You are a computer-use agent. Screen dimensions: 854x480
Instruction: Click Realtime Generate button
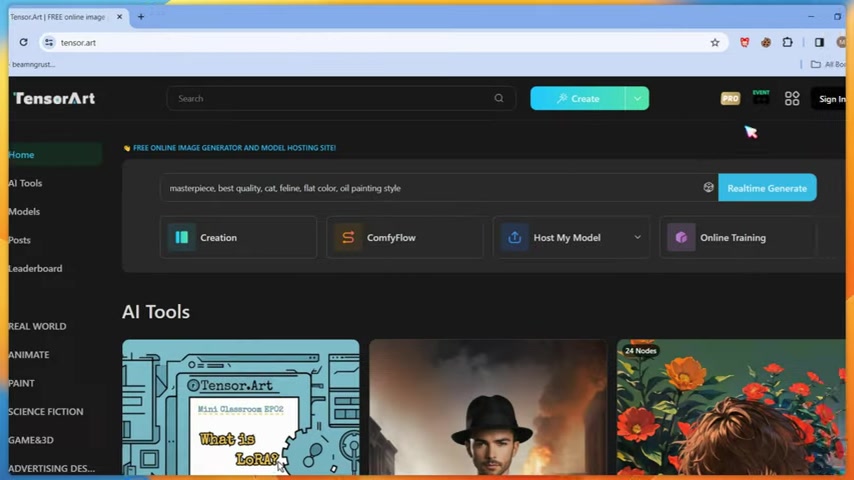tap(767, 188)
